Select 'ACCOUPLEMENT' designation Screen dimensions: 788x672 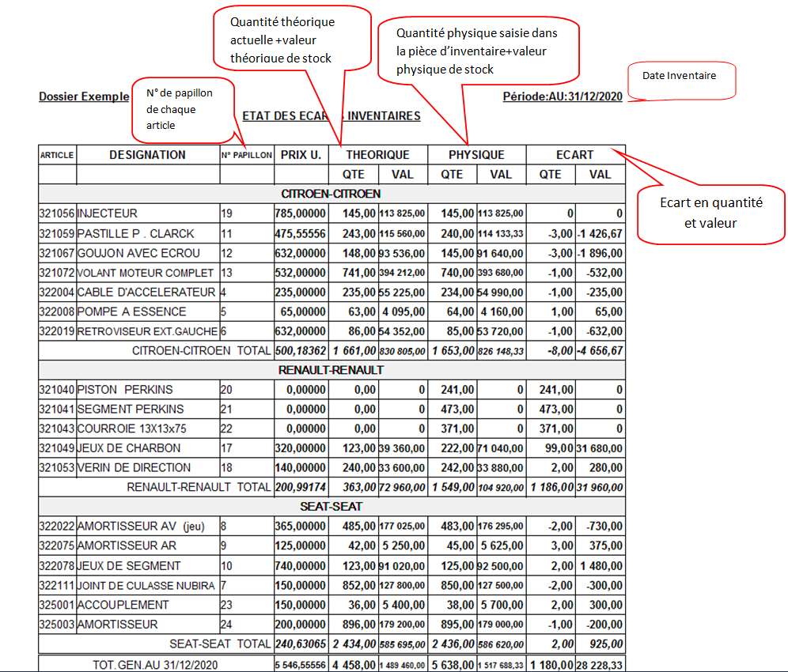123,605
